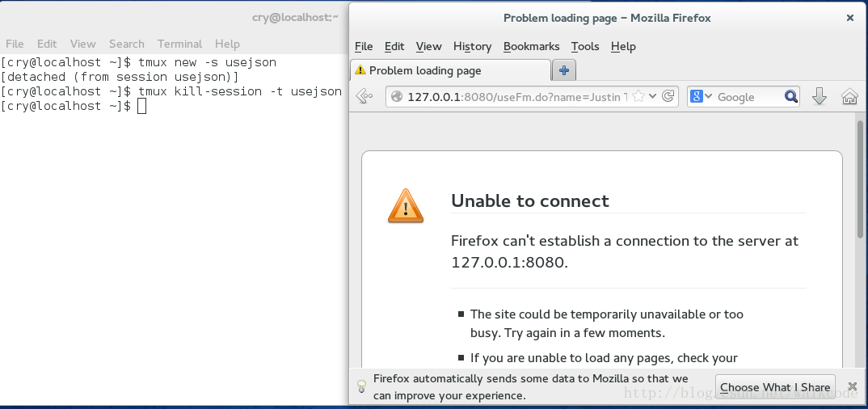868x409 pixels.
Task: Click the site identity globe icon
Action: [x=396, y=97]
